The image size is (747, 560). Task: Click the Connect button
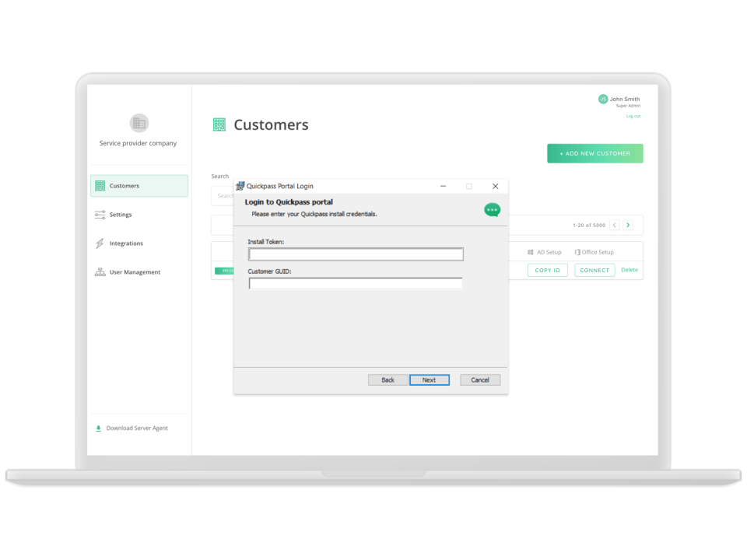(x=594, y=270)
